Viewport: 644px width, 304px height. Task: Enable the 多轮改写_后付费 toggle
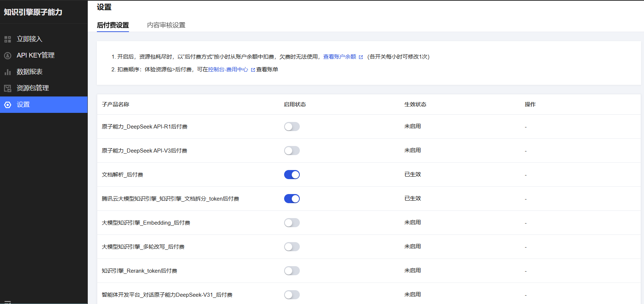[292, 247]
